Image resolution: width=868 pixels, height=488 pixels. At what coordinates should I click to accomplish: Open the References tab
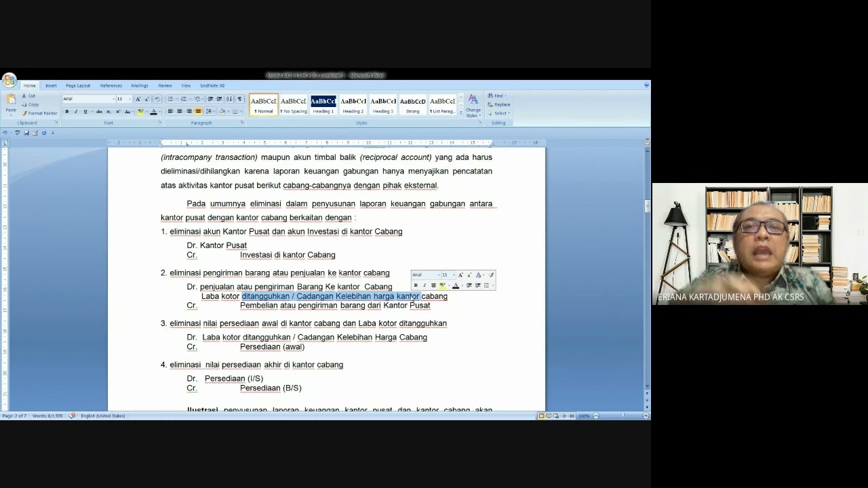111,85
